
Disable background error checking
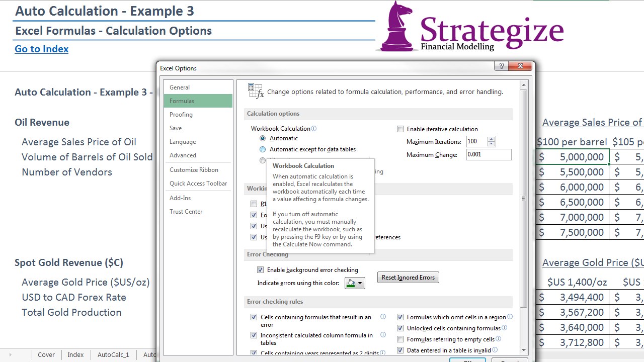260,270
